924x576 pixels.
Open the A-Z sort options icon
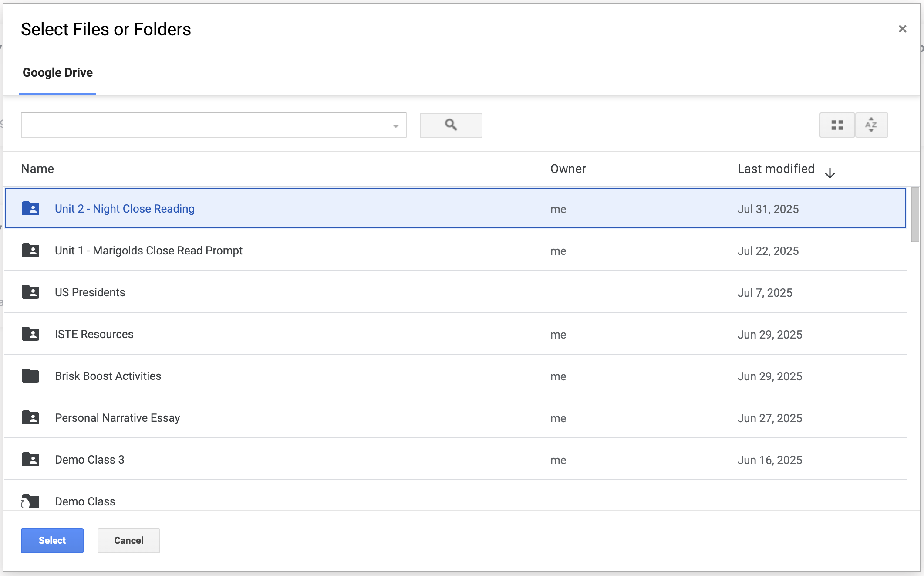[x=871, y=125]
